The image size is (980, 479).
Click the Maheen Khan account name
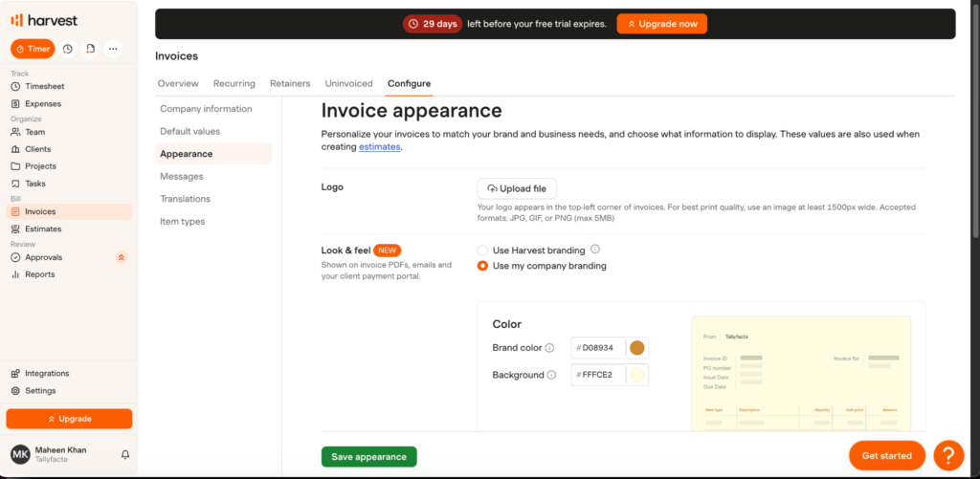(x=60, y=449)
